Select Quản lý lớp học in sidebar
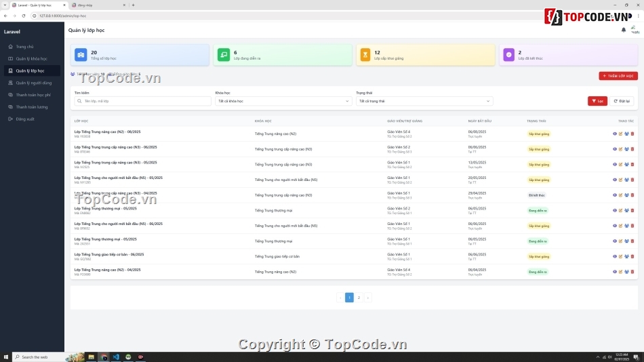 (x=32, y=71)
